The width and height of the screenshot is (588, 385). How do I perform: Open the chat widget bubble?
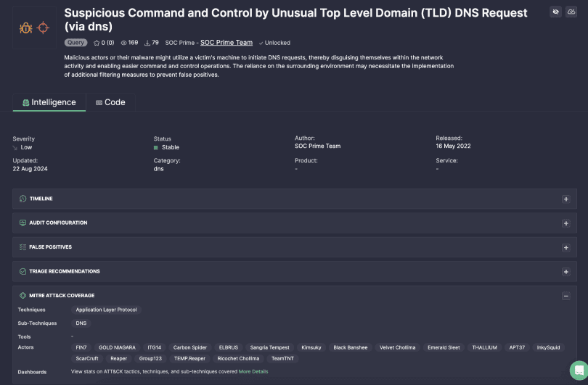[577, 369]
